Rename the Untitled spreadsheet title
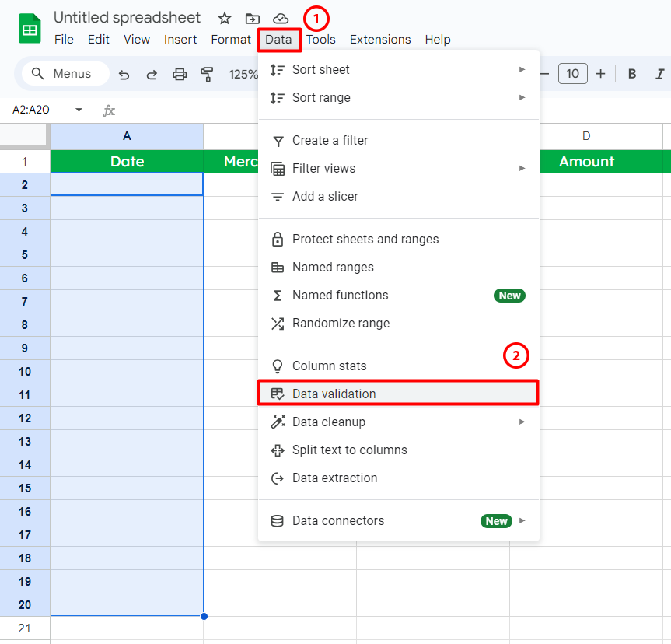This screenshot has width=671, height=644. tap(127, 18)
